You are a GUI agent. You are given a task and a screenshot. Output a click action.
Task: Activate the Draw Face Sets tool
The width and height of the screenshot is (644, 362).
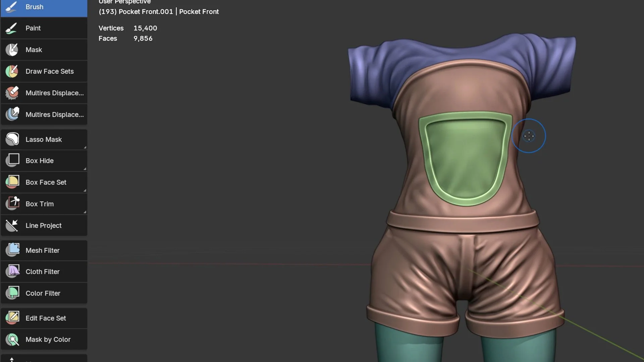coord(44,71)
